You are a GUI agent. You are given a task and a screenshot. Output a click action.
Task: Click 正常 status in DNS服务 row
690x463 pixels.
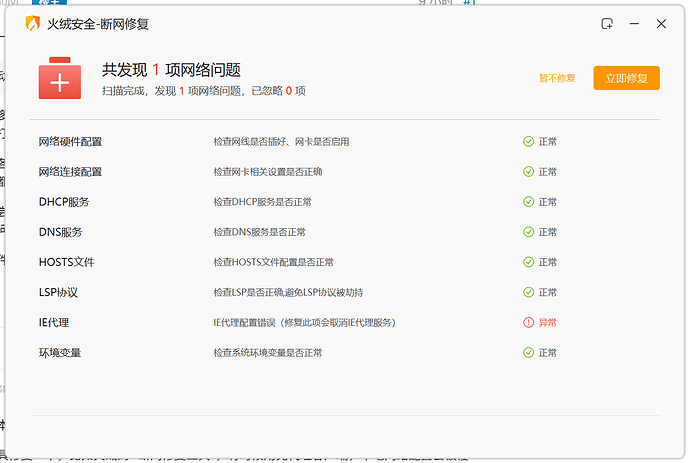tap(548, 232)
